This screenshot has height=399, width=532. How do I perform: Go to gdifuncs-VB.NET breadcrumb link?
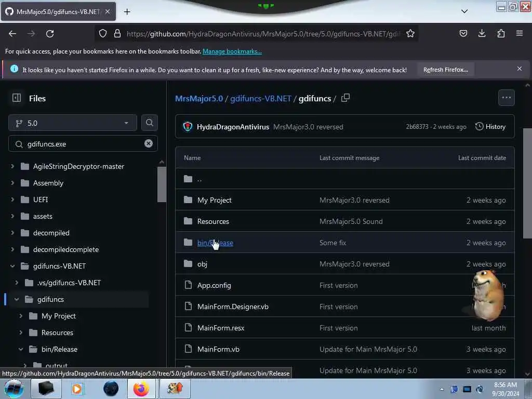pos(261,98)
